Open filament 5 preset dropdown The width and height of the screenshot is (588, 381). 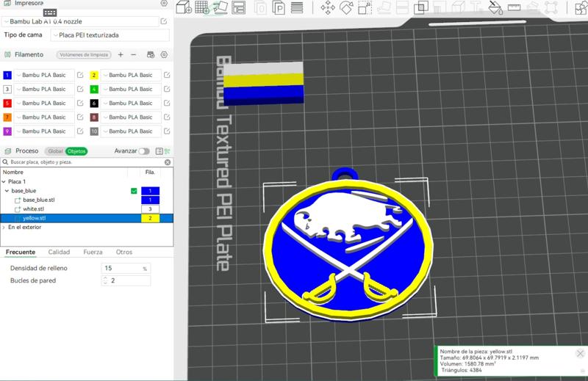coord(44,103)
